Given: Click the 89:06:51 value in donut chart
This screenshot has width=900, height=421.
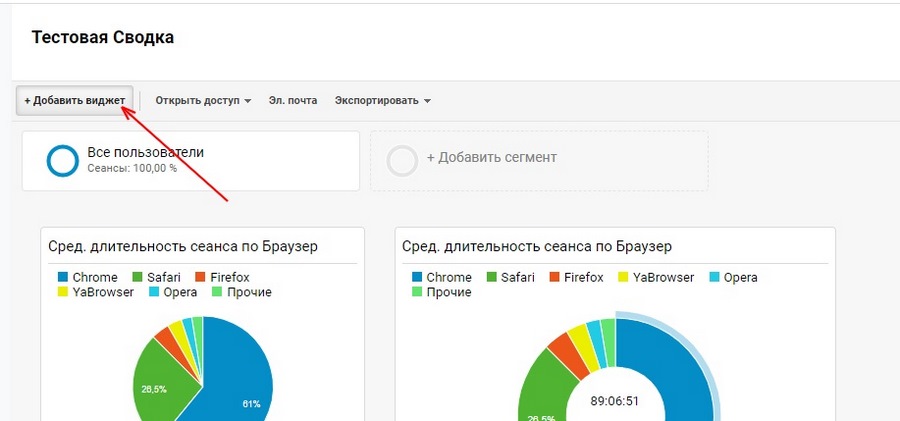Looking at the screenshot, I should click(615, 400).
